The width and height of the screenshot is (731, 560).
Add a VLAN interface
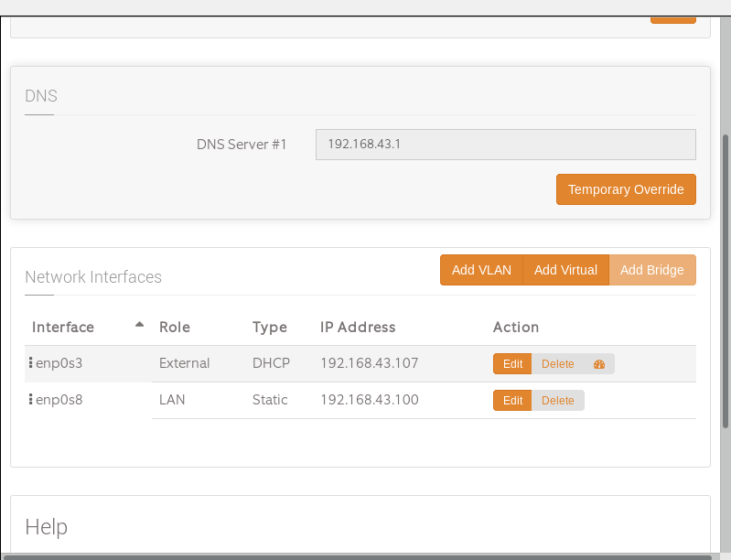click(x=481, y=270)
